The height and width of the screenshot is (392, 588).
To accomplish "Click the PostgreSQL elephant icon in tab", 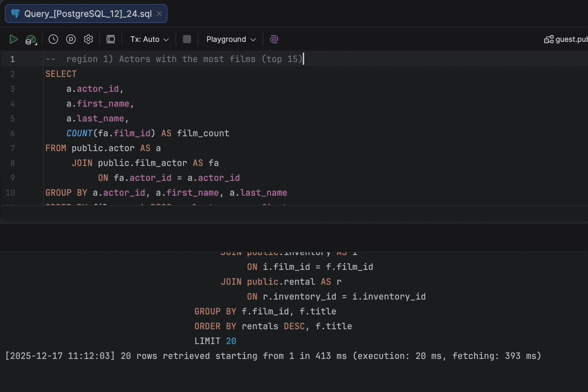I will [x=15, y=13].
